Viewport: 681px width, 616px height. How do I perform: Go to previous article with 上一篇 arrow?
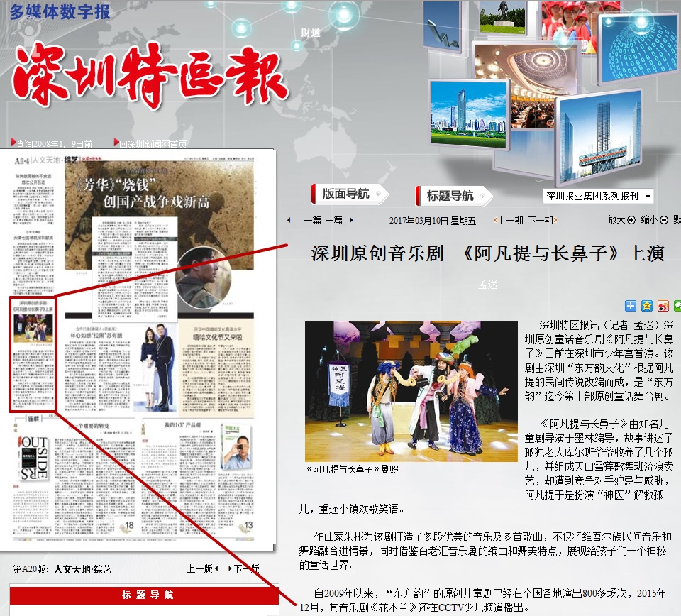(304, 220)
